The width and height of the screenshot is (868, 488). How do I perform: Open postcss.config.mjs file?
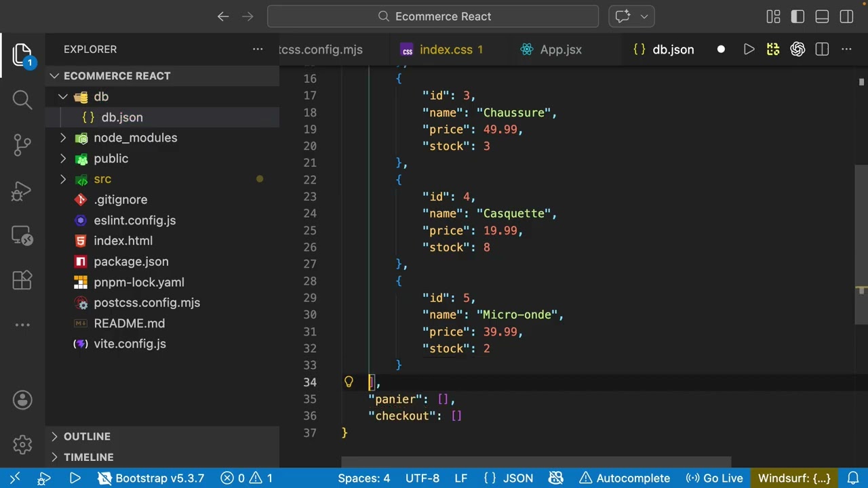[x=163, y=303]
